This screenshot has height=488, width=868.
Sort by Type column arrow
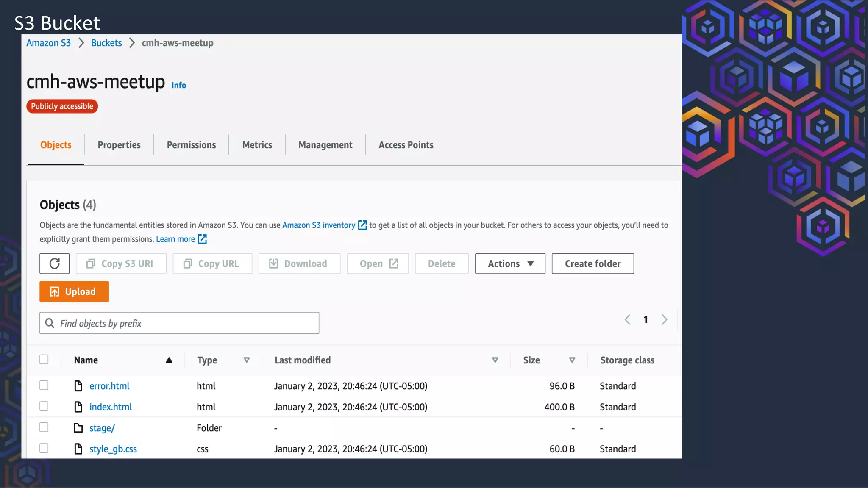pos(247,360)
